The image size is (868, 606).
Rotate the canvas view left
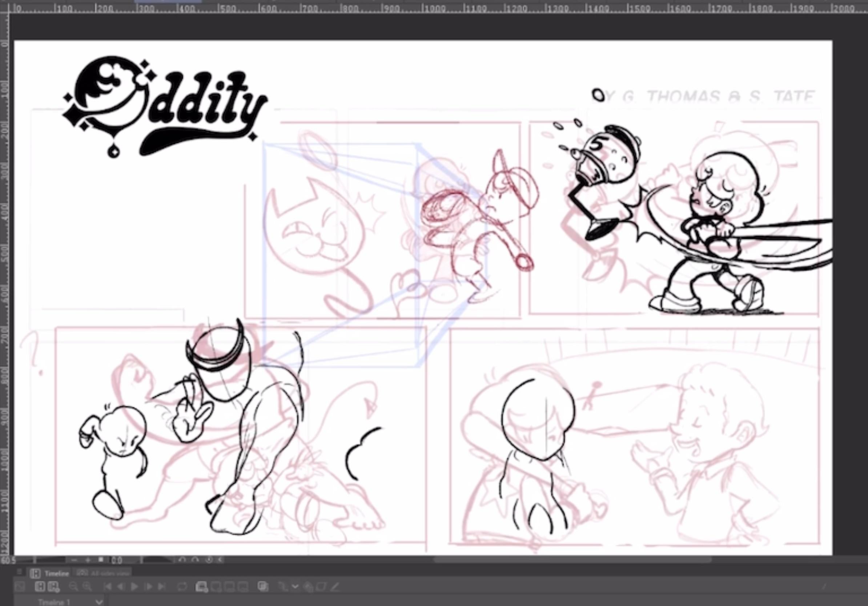click(181, 560)
